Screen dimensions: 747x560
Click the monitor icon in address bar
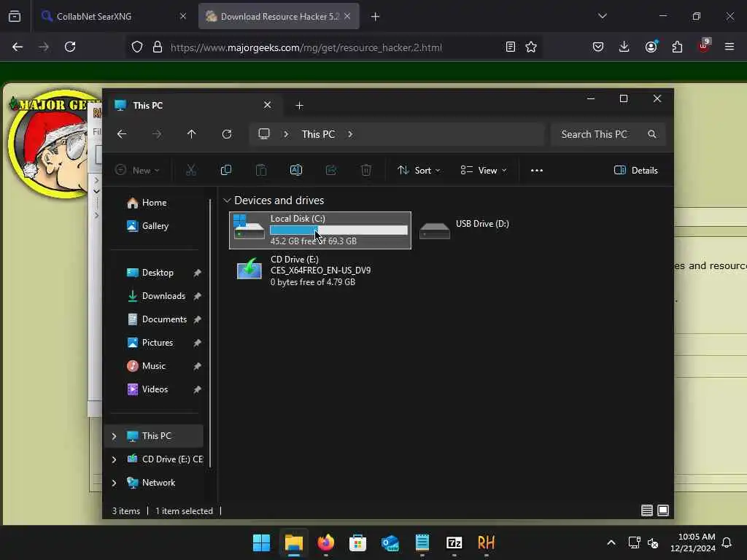click(264, 134)
